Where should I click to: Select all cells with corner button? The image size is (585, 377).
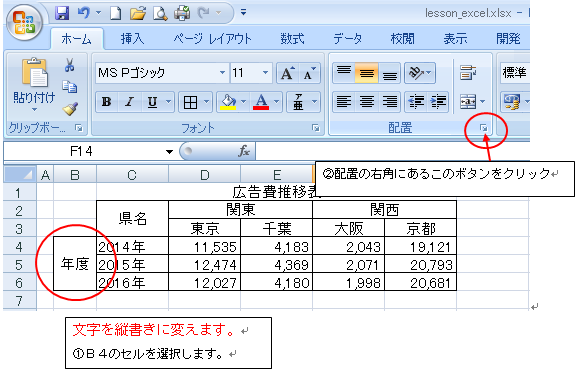(x=20, y=174)
